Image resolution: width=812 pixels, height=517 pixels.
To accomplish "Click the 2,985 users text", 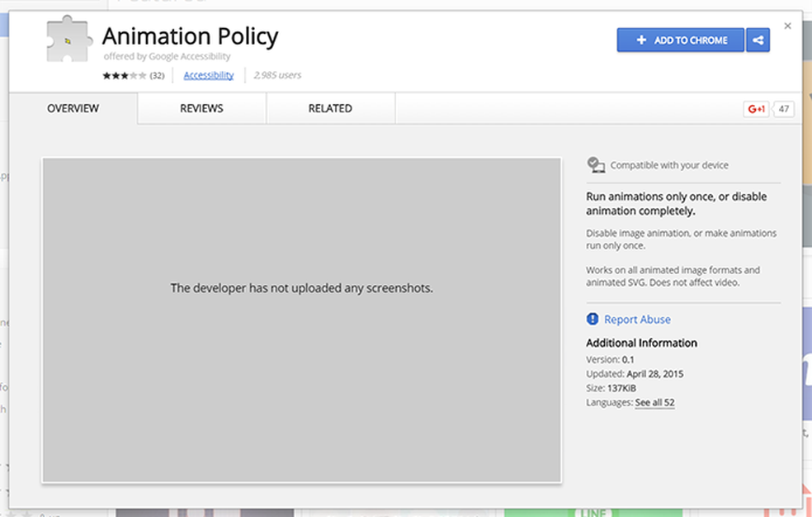I will (x=277, y=75).
